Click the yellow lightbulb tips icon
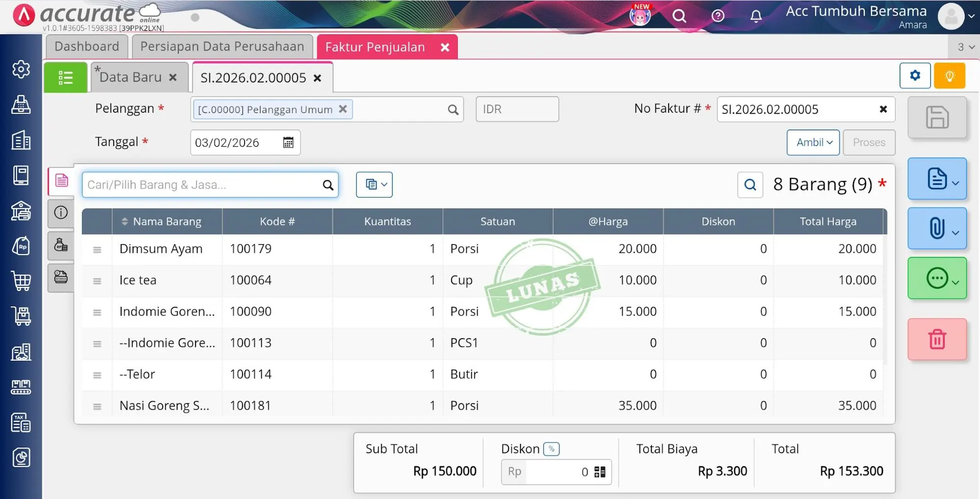 click(x=949, y=75)
